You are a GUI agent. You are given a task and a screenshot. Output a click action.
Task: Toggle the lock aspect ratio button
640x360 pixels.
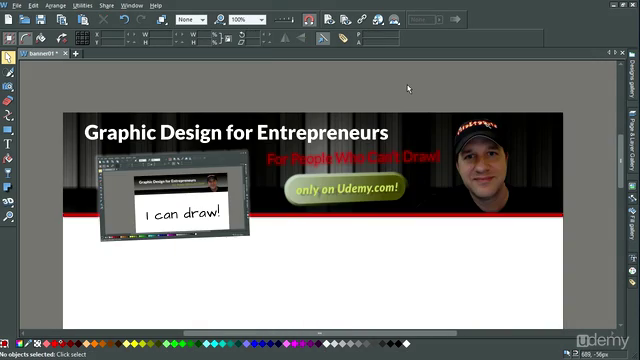[x=227, y=39]
